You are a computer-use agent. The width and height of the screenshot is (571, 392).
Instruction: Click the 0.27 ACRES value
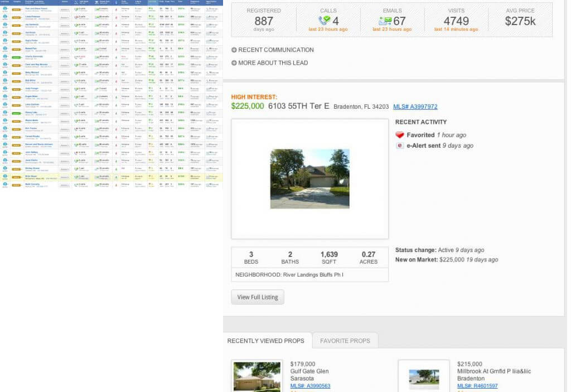coord(369,254)
